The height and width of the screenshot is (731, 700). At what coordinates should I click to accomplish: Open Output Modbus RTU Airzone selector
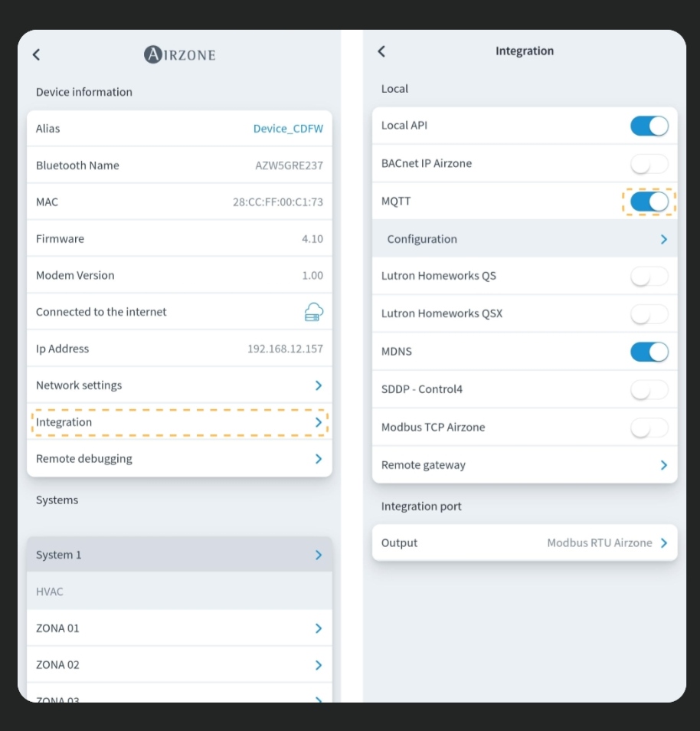(525, 543)
